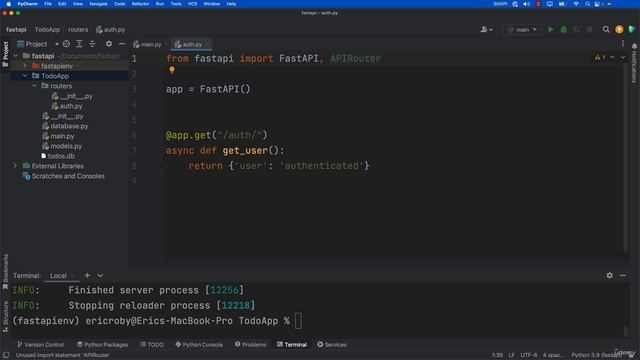Toggle the Bookmarks side tool button

click(5, 272)
